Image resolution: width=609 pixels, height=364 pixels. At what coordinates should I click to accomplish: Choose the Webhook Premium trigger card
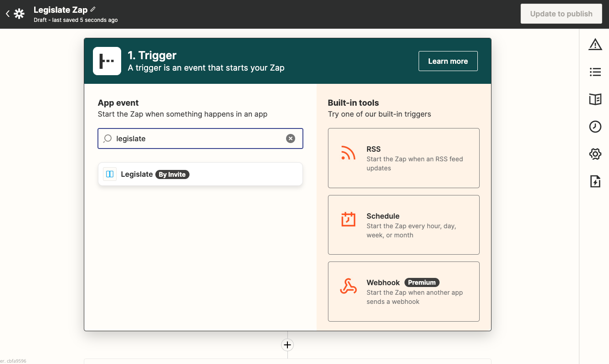[x=404, y=292]
